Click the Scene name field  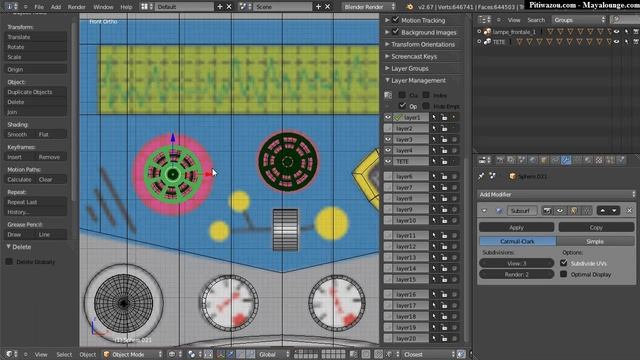pos(283,7)
